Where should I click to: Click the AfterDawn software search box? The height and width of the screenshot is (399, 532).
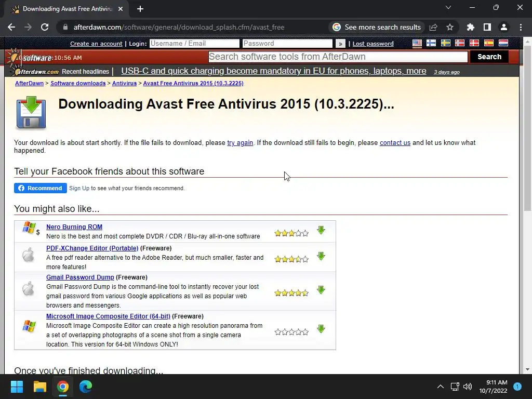(338, 57)
